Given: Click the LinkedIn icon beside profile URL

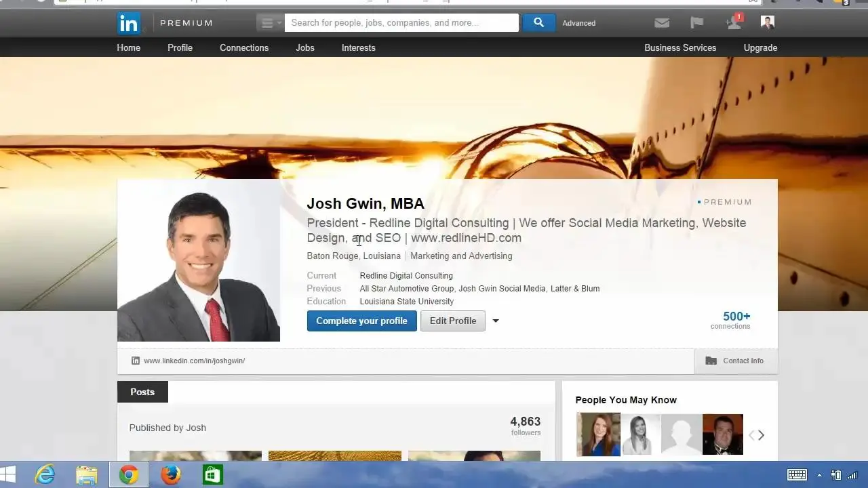Looking at the screenshot, I should tap(136, 361).
